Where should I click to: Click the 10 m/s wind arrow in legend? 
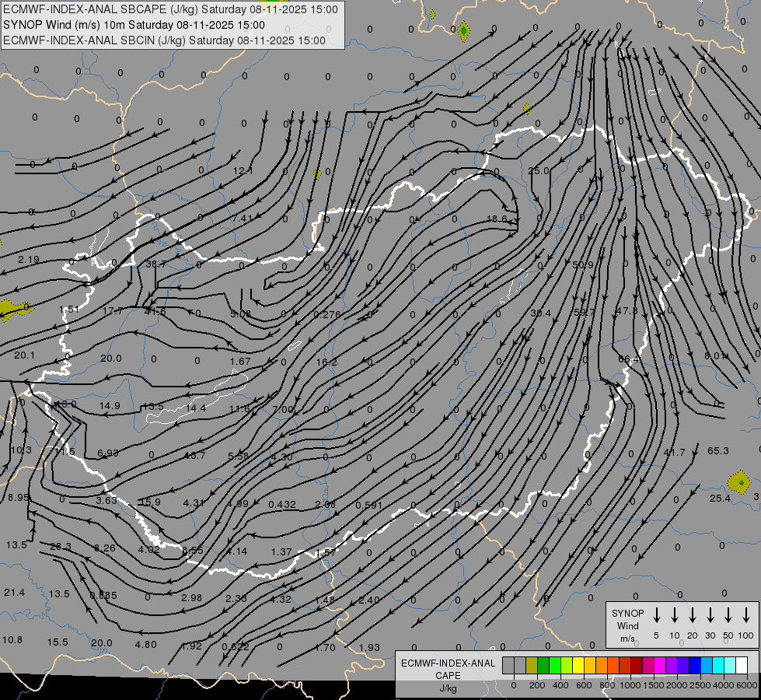(675, 614)
